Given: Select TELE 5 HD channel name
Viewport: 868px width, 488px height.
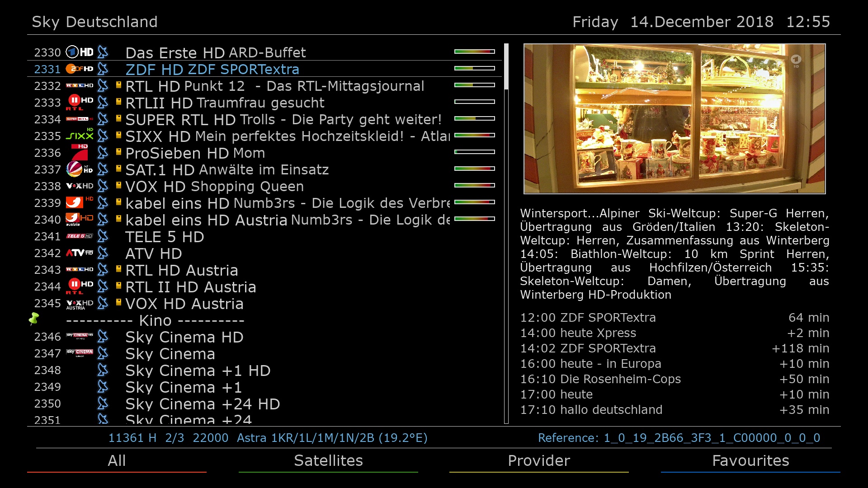Looking at the screenshot, I should tap(165, 237).
